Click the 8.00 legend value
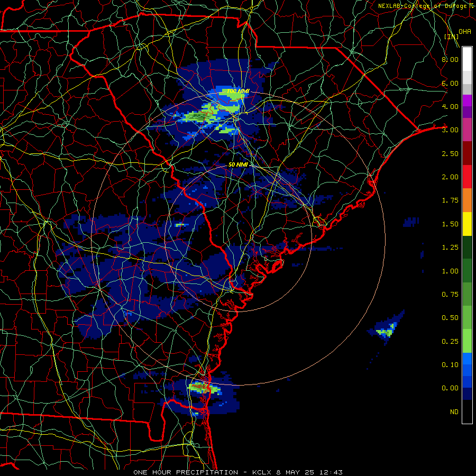 450,59
